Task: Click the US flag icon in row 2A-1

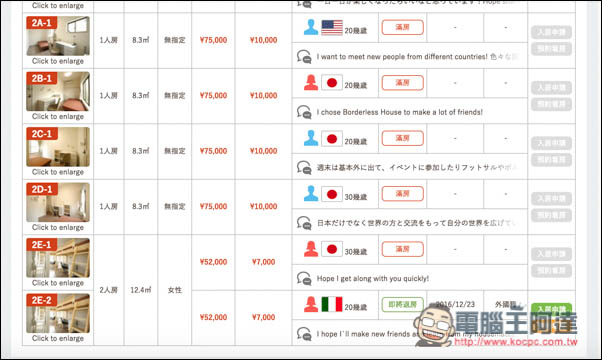Action: click(332, 28)
